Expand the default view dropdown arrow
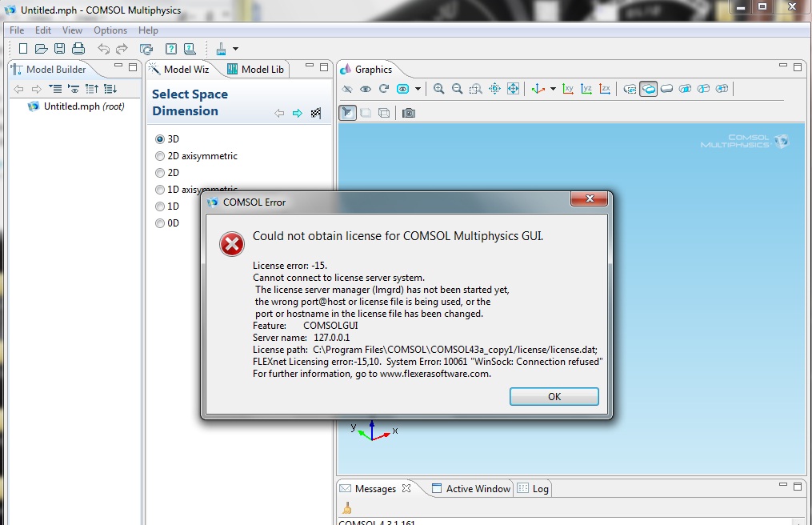The image size is (812, 525). (553, 89)
